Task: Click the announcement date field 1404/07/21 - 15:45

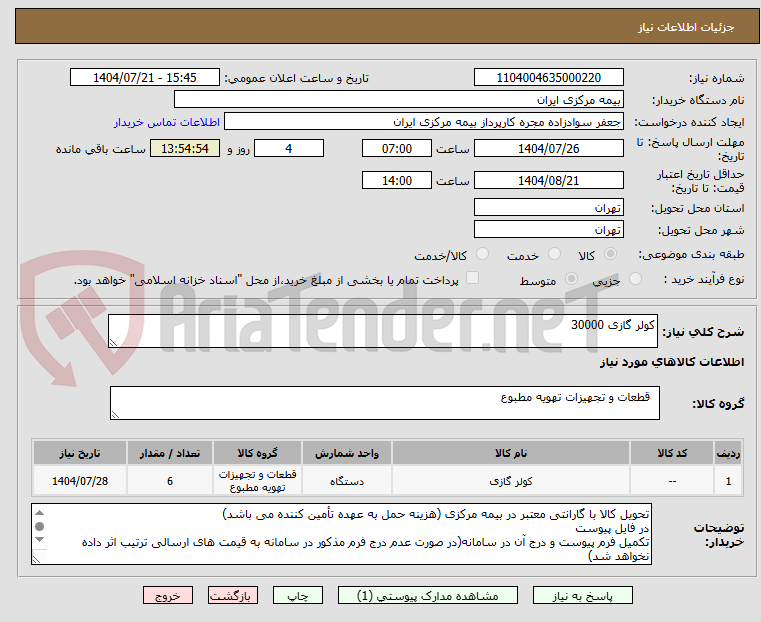Action: click(x=145, y=78)
